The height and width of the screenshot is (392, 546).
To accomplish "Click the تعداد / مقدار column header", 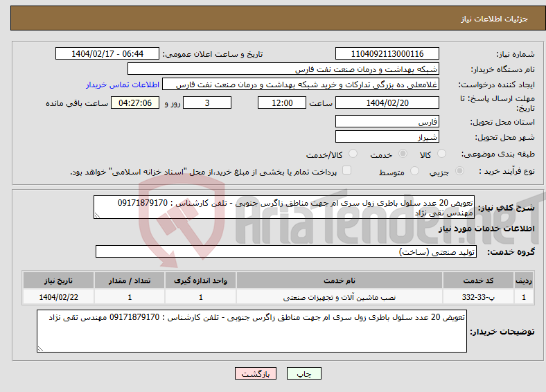I will tap(130, 280).
